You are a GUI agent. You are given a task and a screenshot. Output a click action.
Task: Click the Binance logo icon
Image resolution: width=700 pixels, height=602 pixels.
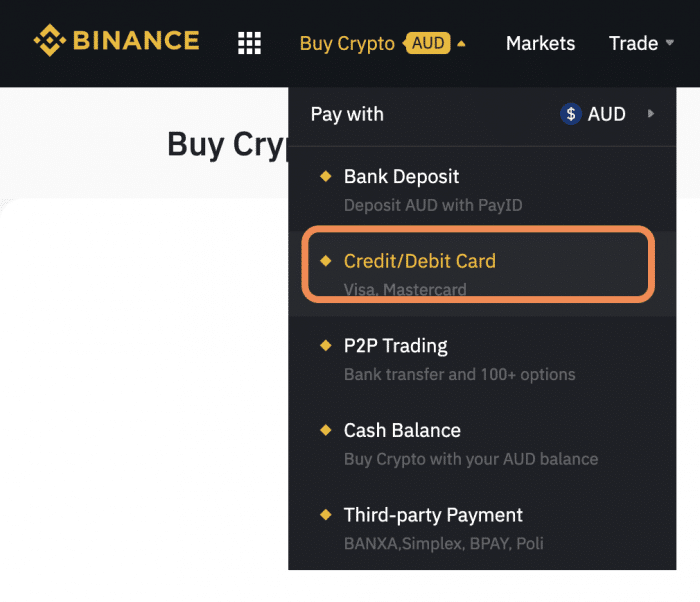click(x=50, y=40)
